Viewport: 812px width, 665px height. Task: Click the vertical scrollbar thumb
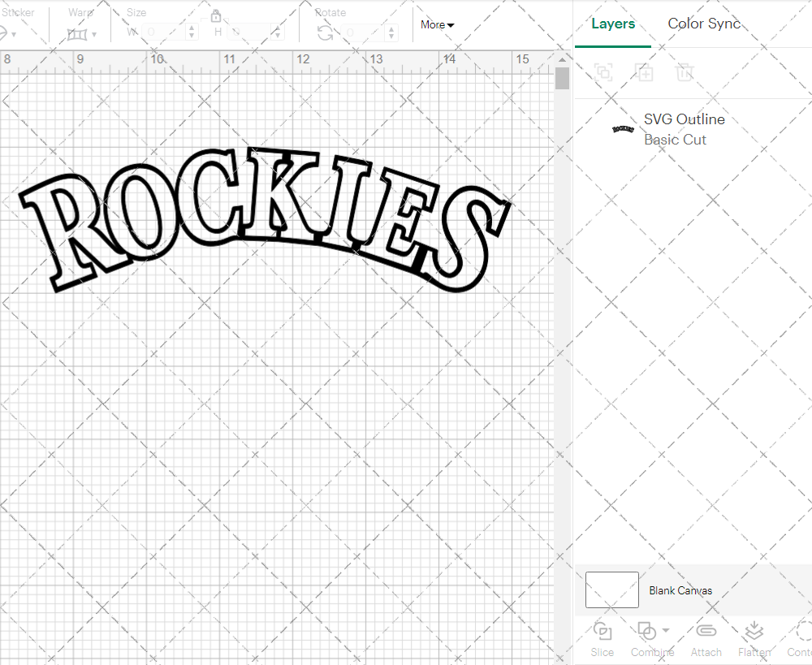click(563, 80)
